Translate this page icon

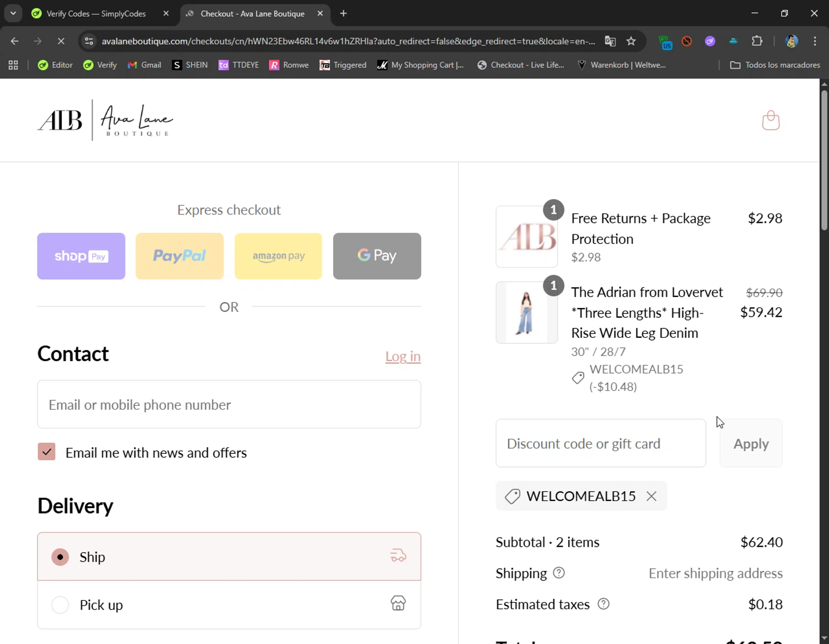(610, 41)
